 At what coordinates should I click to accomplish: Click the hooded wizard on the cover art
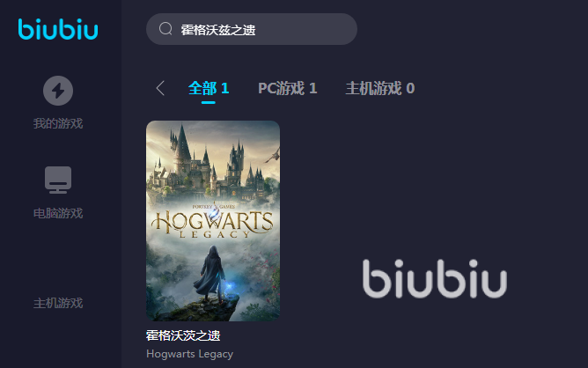pyautogui.click(x=212, y=275)
